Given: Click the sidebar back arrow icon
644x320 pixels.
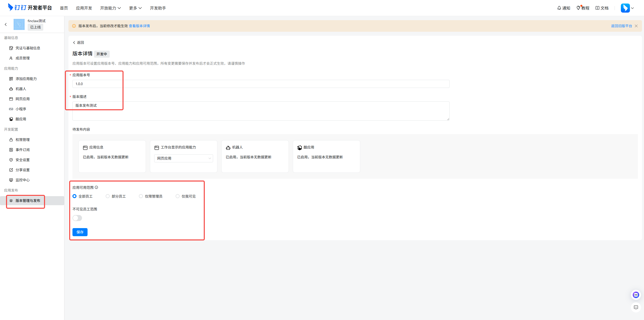Looking at the screenshot, I should [6, 24].
